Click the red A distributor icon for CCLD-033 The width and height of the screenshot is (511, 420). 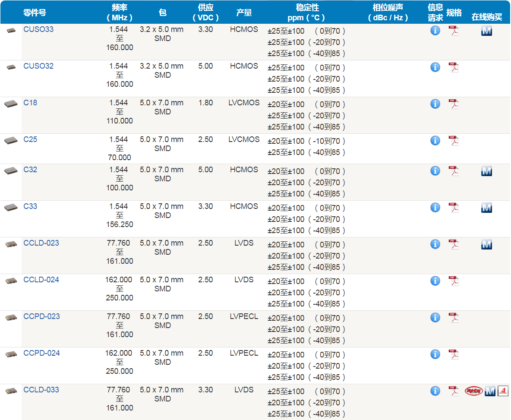pos(503,391)
